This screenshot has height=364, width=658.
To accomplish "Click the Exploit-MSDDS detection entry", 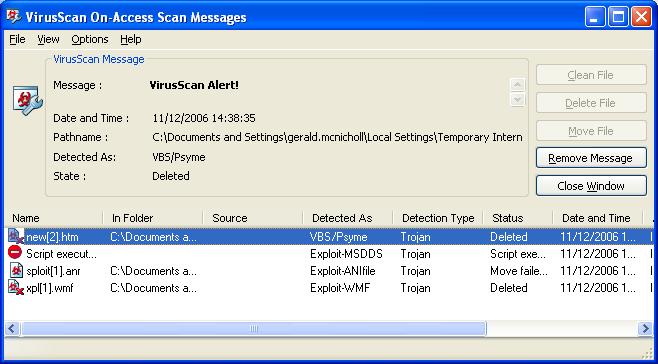I will click(346, 254).
